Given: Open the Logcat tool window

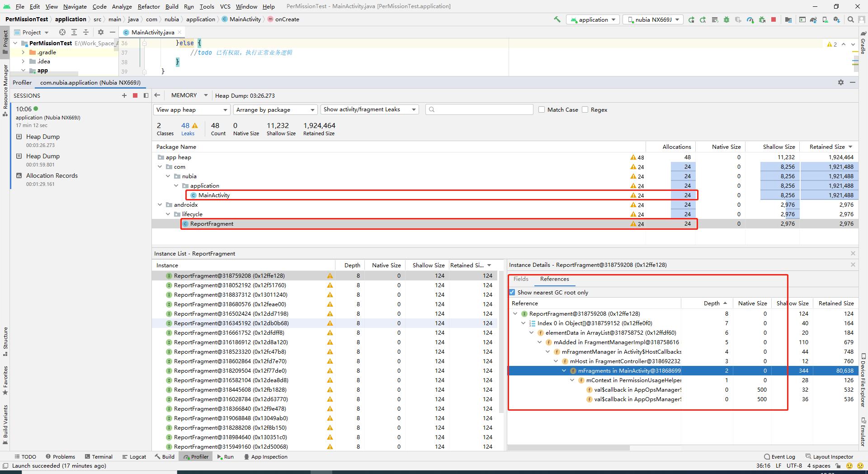Looking at the screenshot, I should (134, 457).
